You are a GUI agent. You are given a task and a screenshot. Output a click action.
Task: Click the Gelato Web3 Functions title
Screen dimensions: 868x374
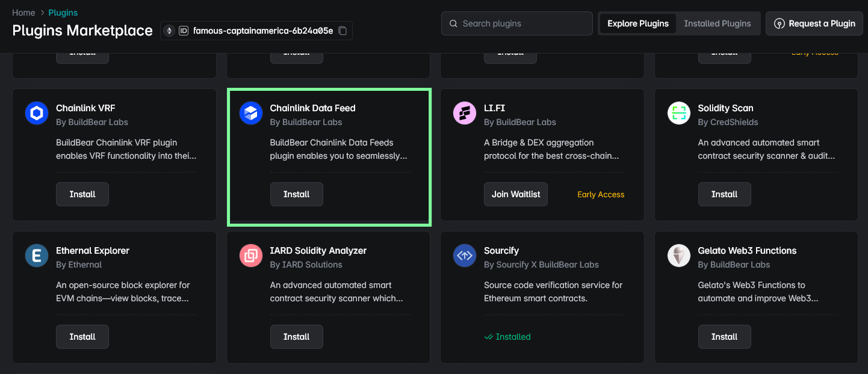[748, 251]
